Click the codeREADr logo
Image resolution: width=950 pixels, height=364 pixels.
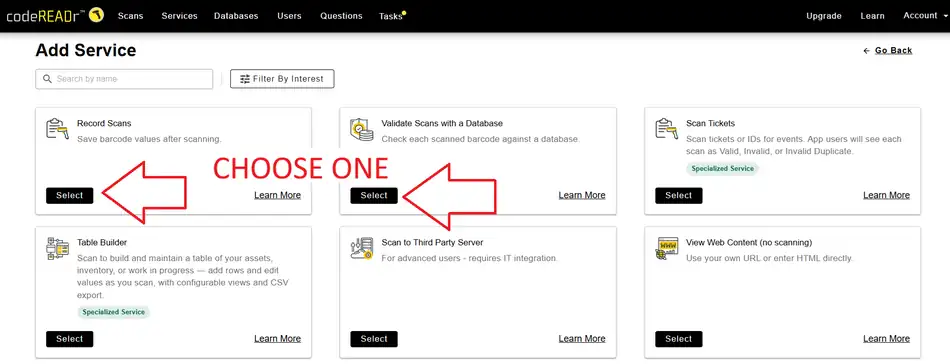pyautogui.click(x=55, y=15)
